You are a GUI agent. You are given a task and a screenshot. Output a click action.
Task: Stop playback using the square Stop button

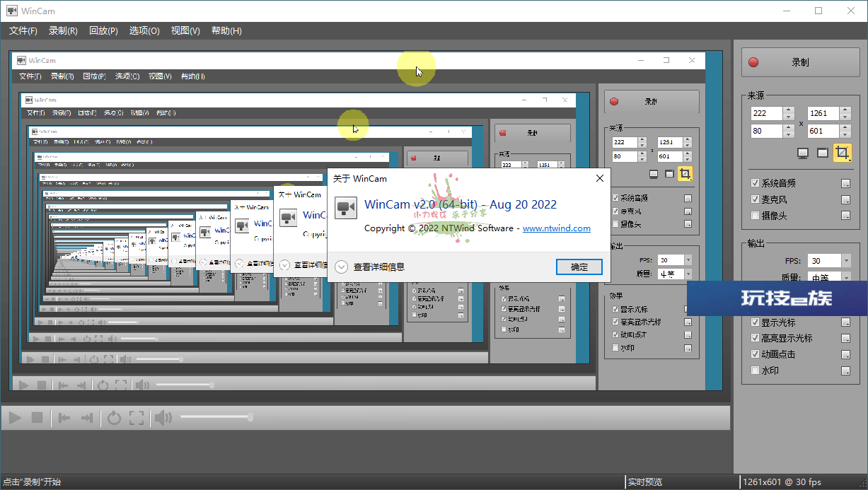coord(37,418)
